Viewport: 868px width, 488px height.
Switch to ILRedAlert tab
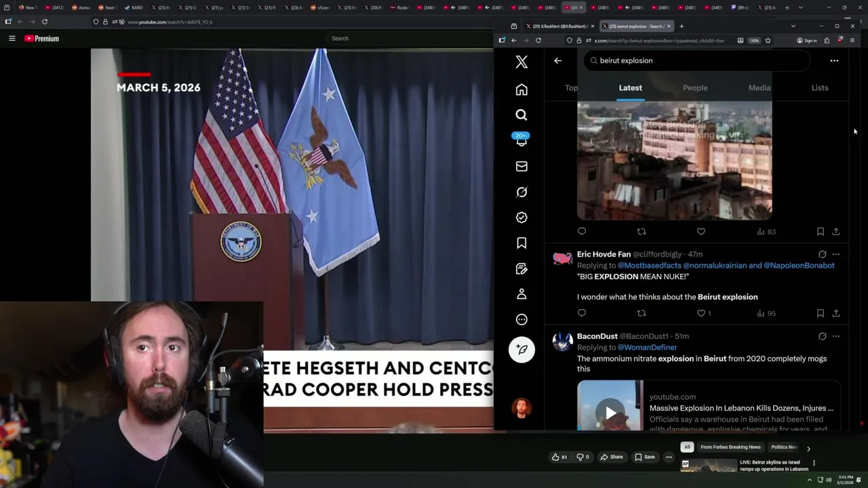coord(560,26)
